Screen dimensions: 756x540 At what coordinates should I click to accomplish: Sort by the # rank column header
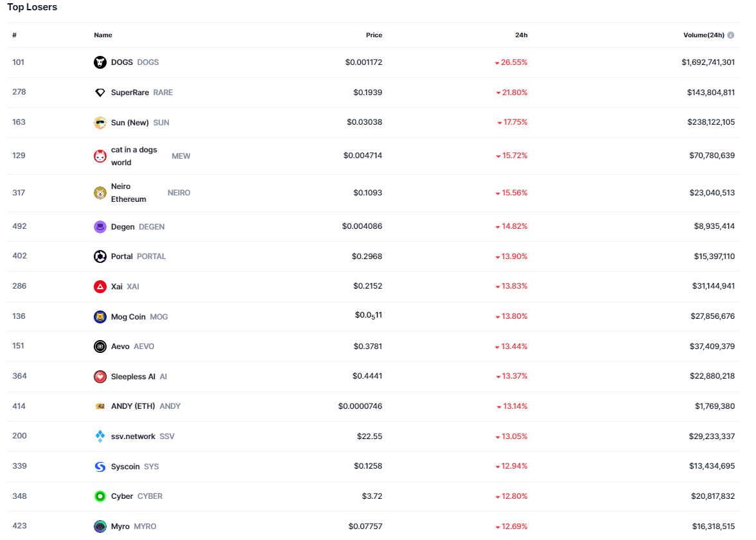pos(14,35)
